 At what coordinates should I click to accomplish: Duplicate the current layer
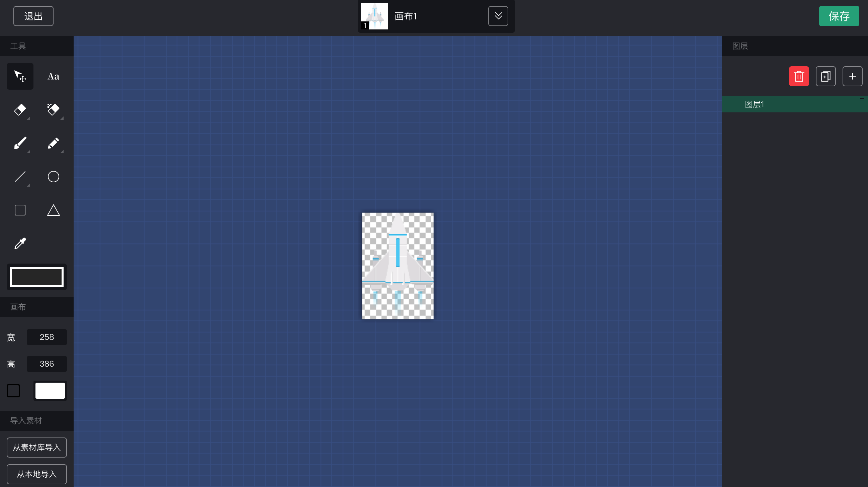pos(826,76)
